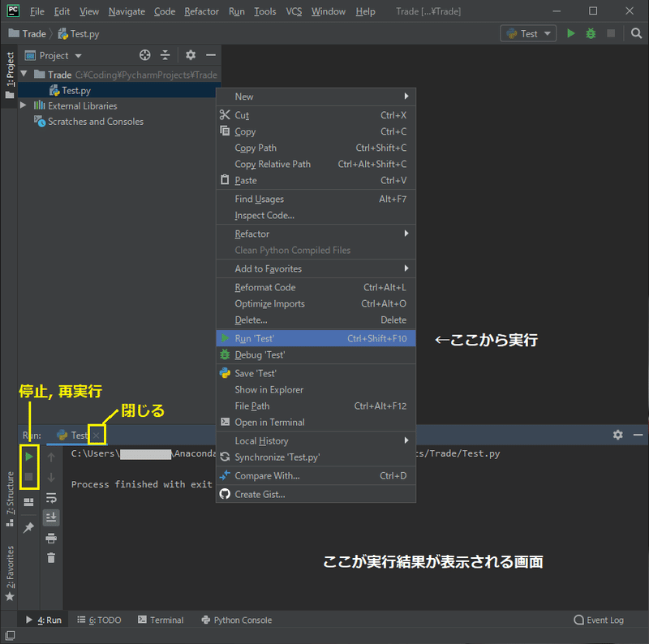Viewport: 649px width, 644px height.
Task: Click Trade breadcrumb in navigation bar
Action: tap(28, 33)
